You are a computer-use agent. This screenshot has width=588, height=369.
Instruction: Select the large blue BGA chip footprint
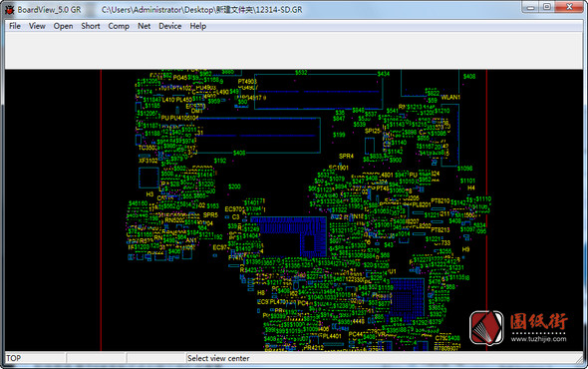point(288,237)
